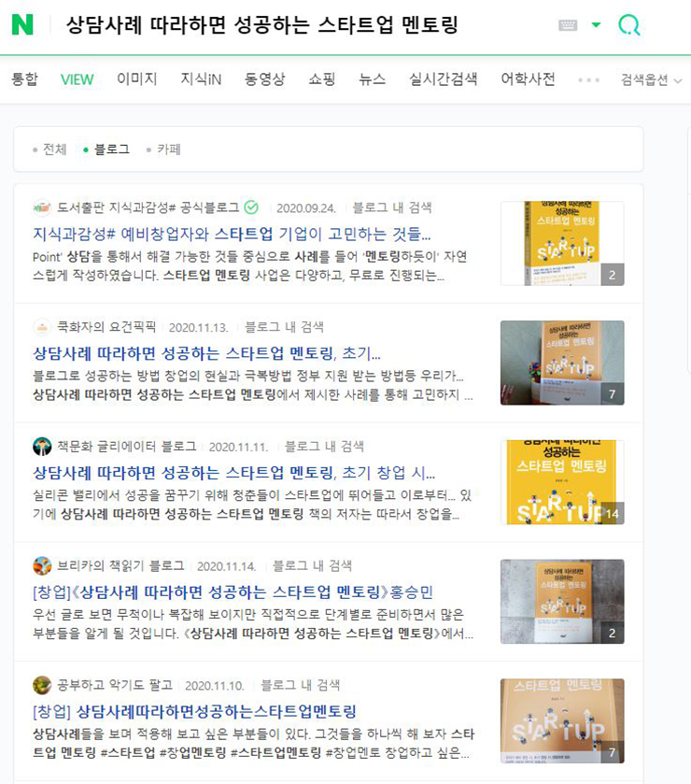The height and width of the screenshot is (784, 691).
Task: Click the official verified checkmark badge
Action: (x=251, y=207)
